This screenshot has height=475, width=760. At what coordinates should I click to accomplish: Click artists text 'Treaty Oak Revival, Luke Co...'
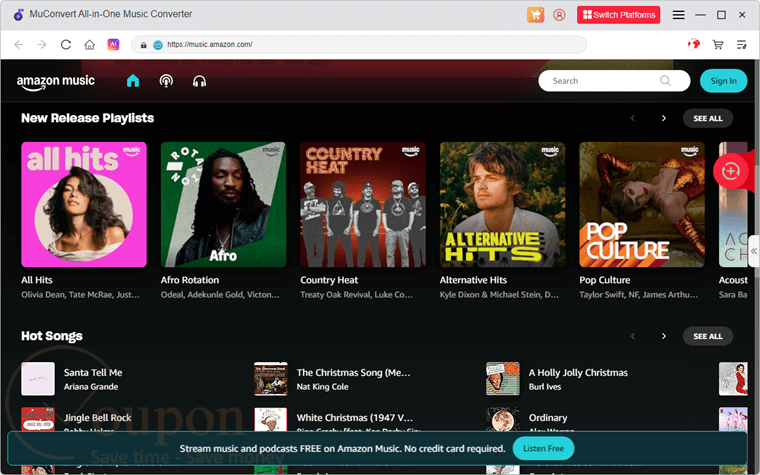357,295
